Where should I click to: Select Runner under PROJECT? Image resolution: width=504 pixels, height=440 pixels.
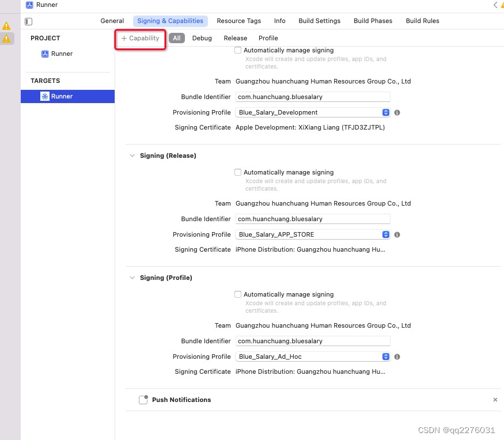[57, 54]
